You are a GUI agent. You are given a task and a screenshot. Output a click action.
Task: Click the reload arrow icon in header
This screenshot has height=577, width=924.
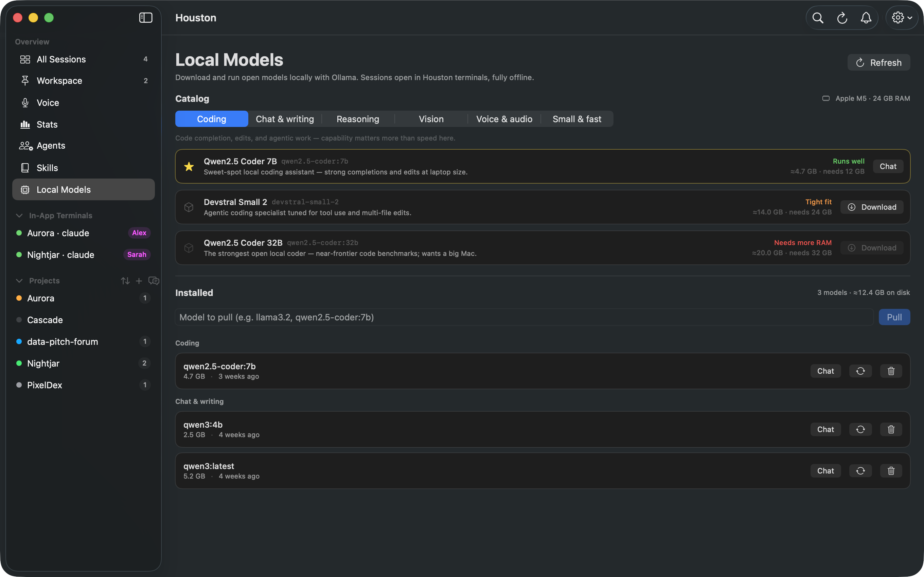coord(842,18)
